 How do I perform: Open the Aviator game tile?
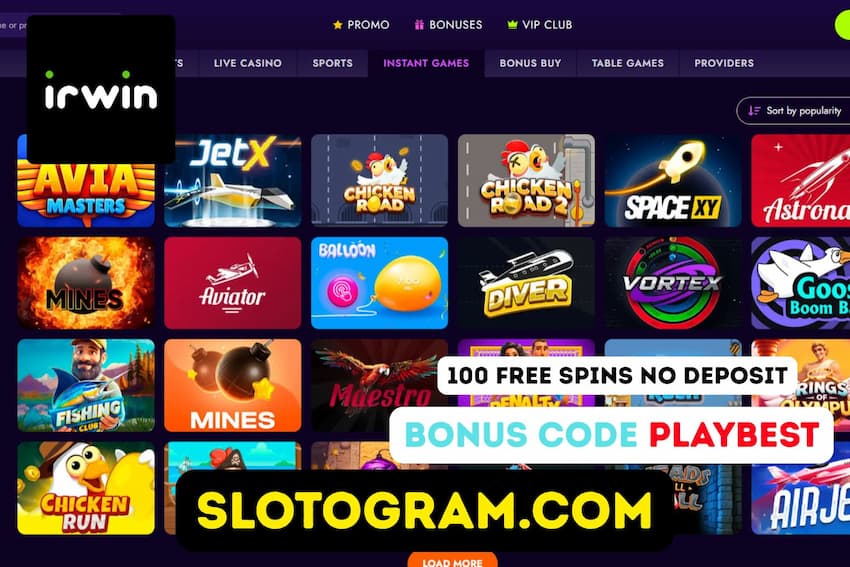(233, 283)
